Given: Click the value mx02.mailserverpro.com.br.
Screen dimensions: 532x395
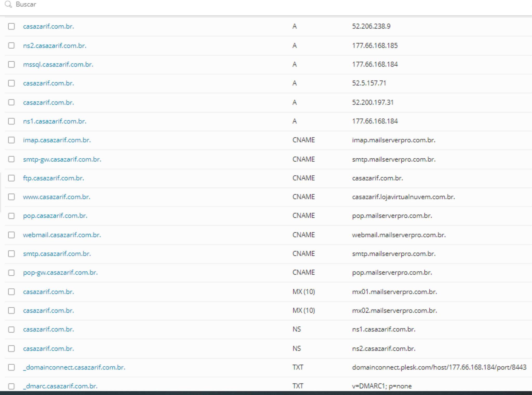Looking at the screenshot, I should (x=394, y=310).
